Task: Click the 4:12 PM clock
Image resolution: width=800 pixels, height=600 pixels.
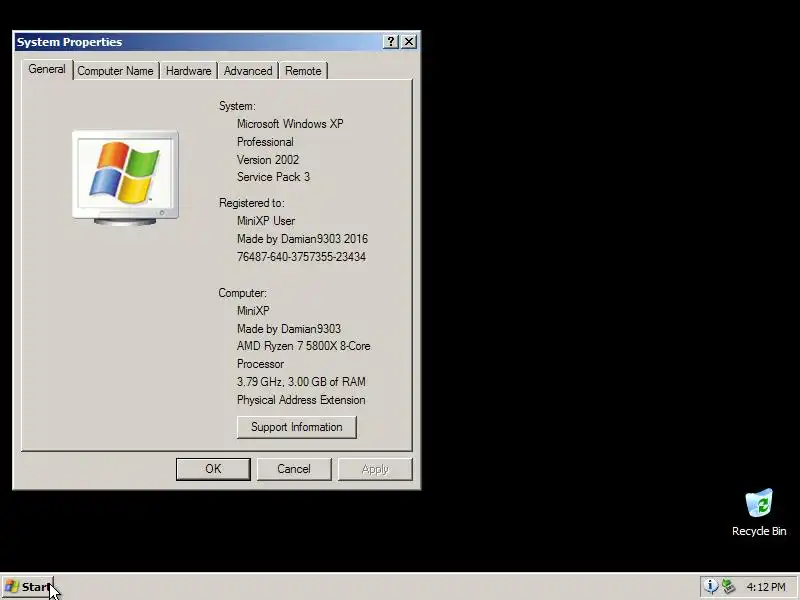Action: coord(766,587)
